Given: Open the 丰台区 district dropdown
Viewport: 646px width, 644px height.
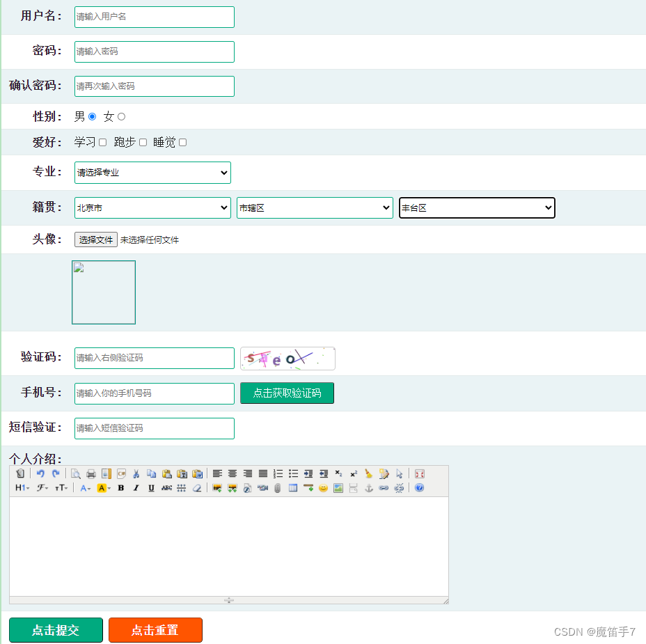Looking at the screenshot, I should point(477,207).
